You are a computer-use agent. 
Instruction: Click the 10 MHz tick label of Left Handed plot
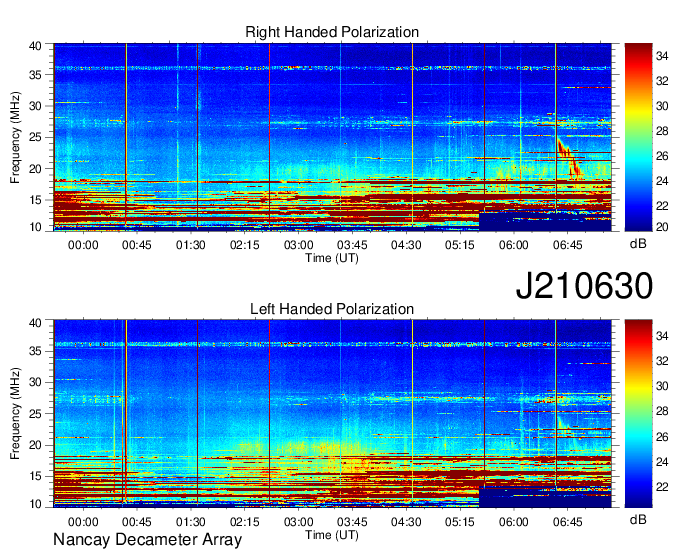pyautogui.click(x=35, y=504)
